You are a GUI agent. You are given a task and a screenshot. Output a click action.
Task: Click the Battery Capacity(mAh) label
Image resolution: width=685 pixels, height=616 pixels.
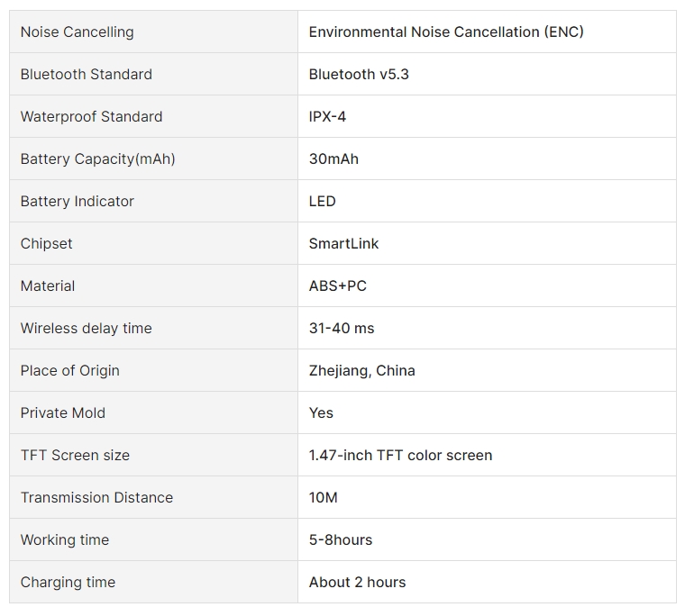[x=98, y=159]
